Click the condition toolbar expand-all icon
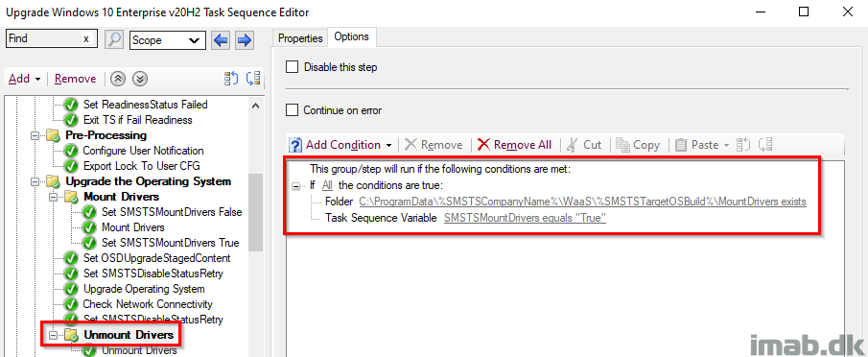868x357 pixels. pyautogui.click(x=743, y=145)
